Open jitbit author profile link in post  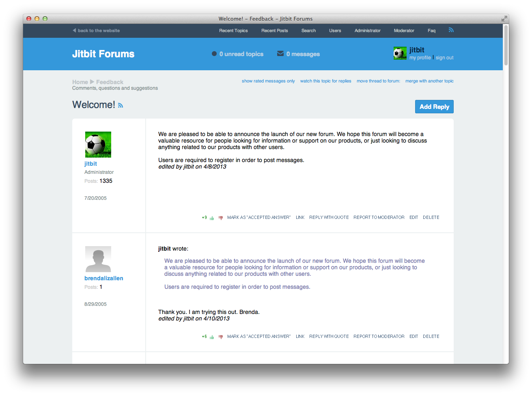[x=90, y=164]
